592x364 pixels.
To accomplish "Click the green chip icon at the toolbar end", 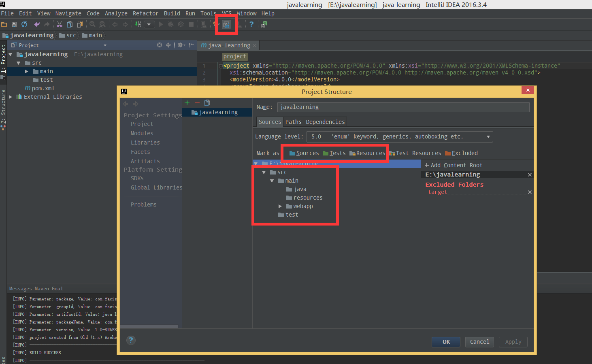I will point(264,24).
